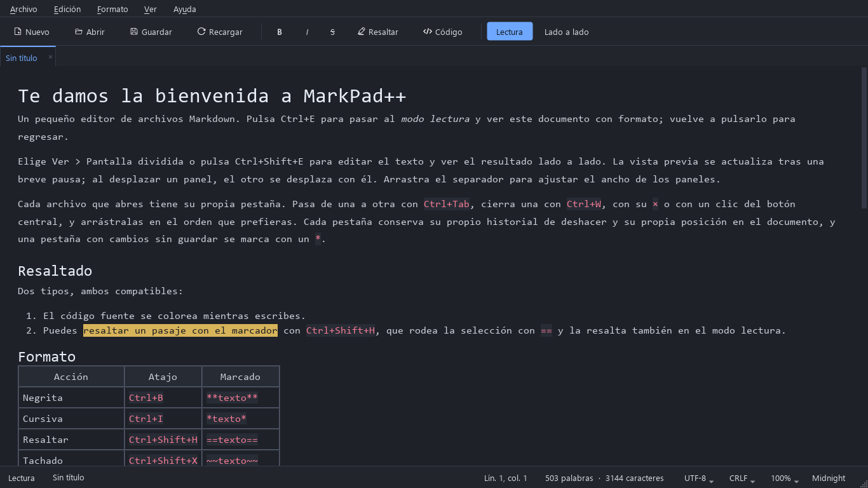
Task: Open a file with Abrir
Action: click(x=90, y=32)
